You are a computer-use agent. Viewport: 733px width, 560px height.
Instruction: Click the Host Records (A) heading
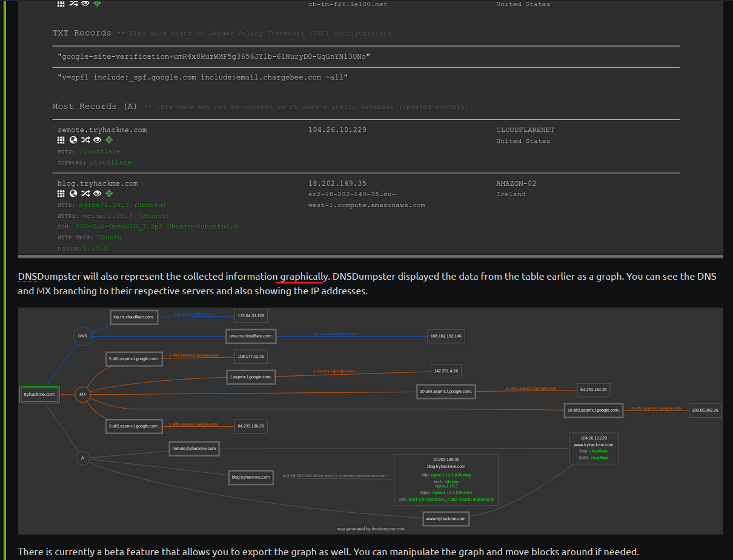point(95,107)
